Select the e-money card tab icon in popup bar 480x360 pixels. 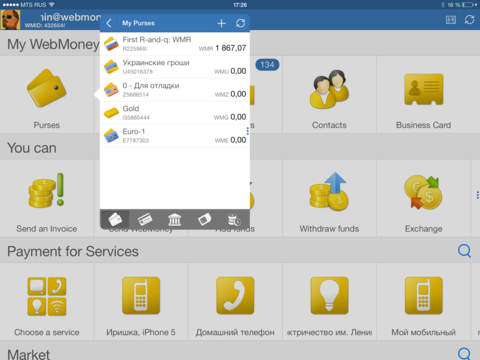coord(204,220)
